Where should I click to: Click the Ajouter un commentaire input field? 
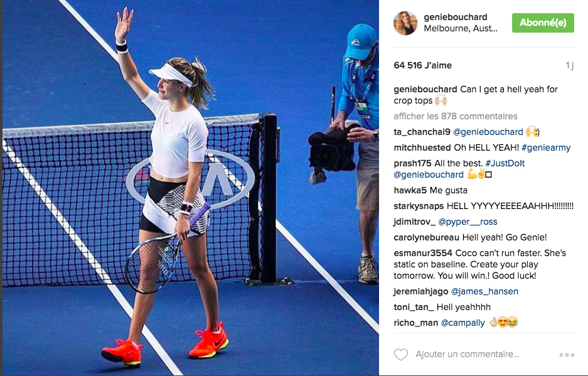[468, 354]
